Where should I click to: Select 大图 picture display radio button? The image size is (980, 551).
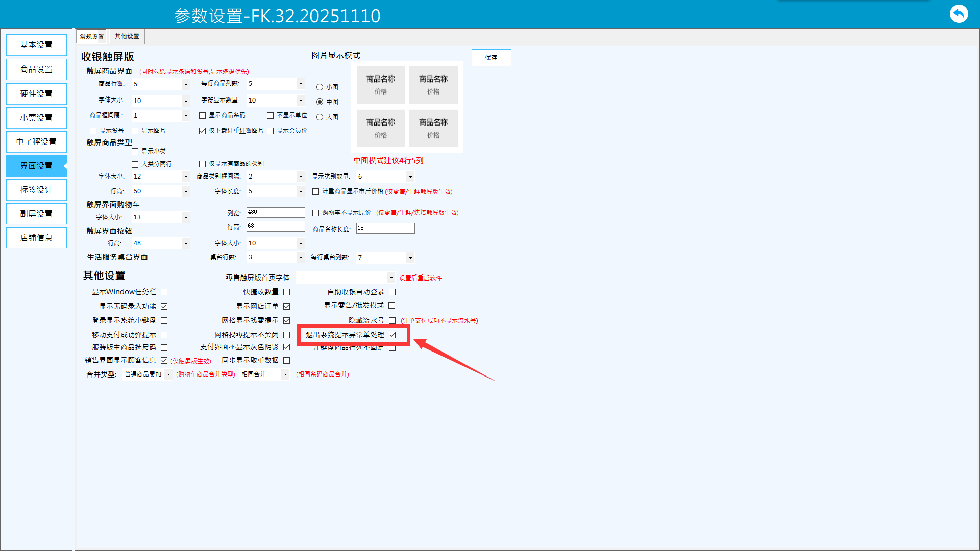(320, 117)
